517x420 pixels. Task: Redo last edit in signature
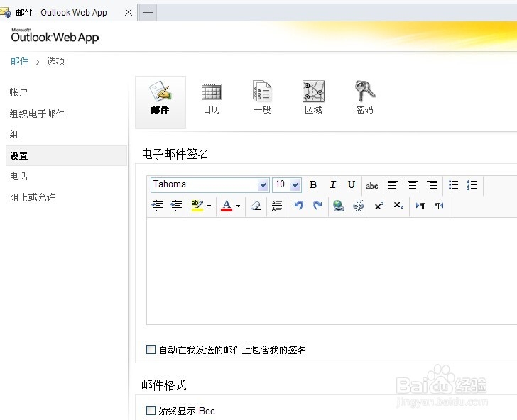click(x=317, y=206)
